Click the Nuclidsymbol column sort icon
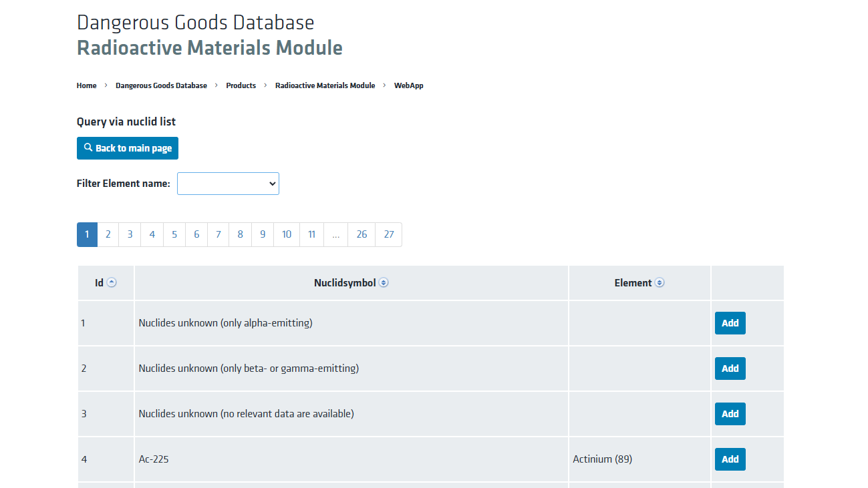The height and width of the screenshot is (488, 868). click(384, 283)
